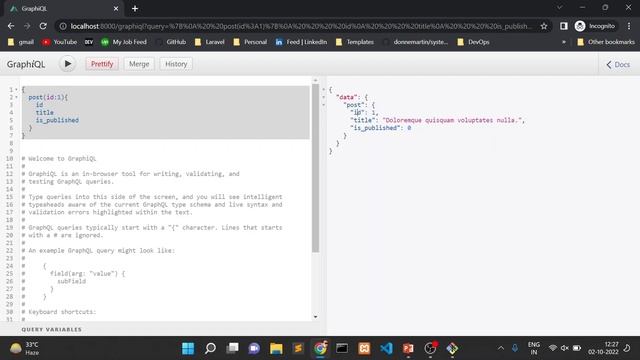
Task: Click post(id:1) line in the query
Action: coord(48,97)
